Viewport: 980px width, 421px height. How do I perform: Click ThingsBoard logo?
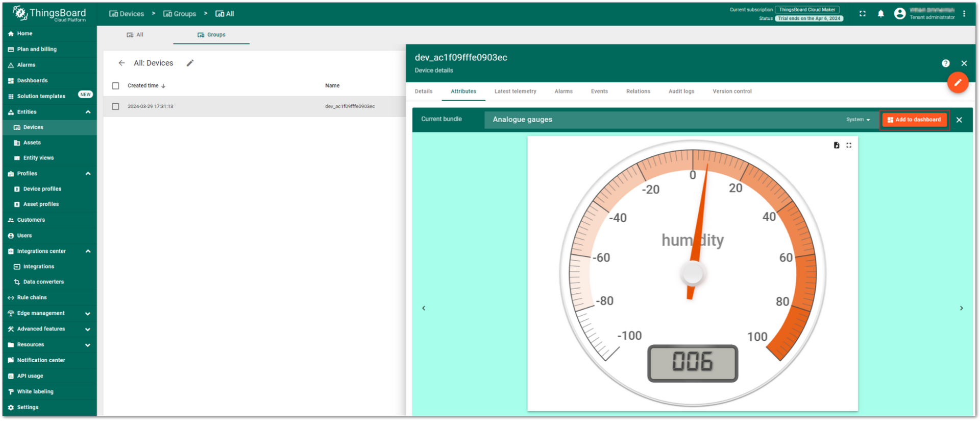pos(50,14)
